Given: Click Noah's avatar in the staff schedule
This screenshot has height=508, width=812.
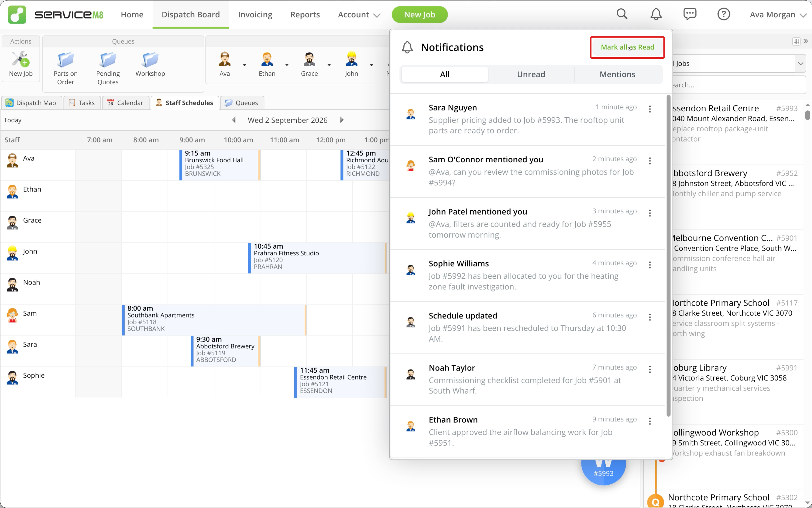Looking at the screenshot, I should pyautogui.click(x=12, y=285).
